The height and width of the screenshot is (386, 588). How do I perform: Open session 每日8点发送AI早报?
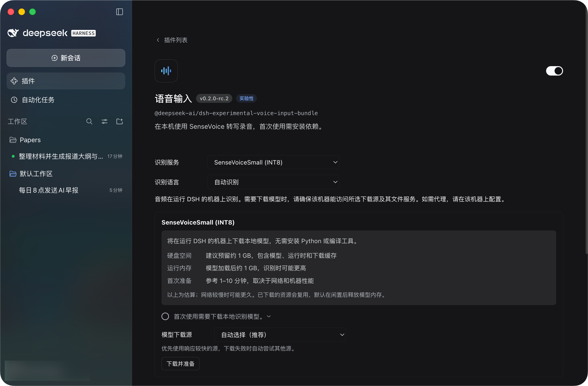66,190
